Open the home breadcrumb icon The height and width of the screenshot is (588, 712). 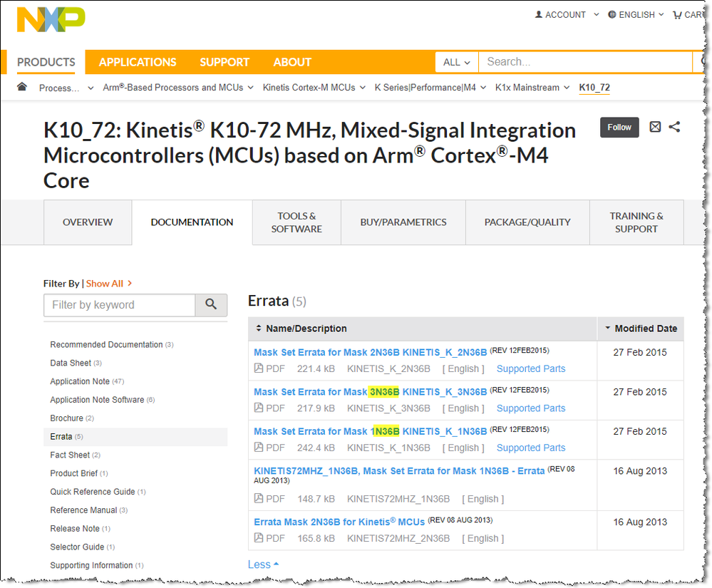pos(22,87)
